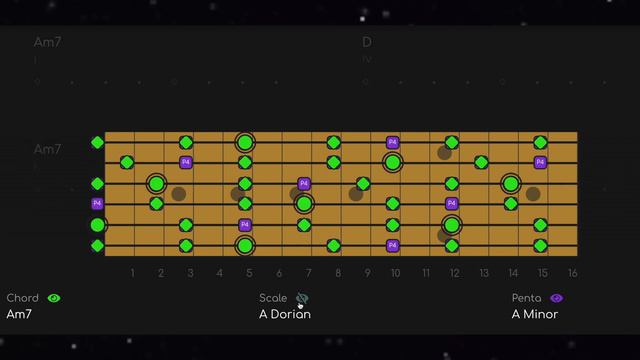Select the D chord in the progression
Screen dimensions: 640x360
367,42
